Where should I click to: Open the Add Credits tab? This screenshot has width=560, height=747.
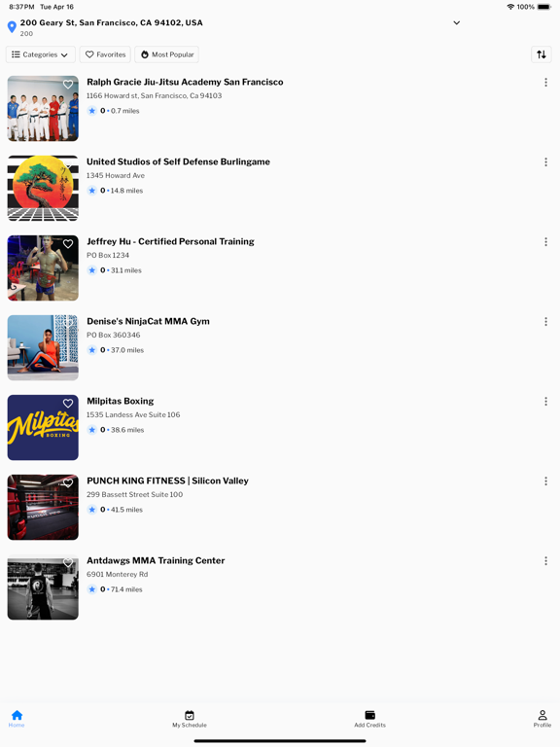(370, 719)
